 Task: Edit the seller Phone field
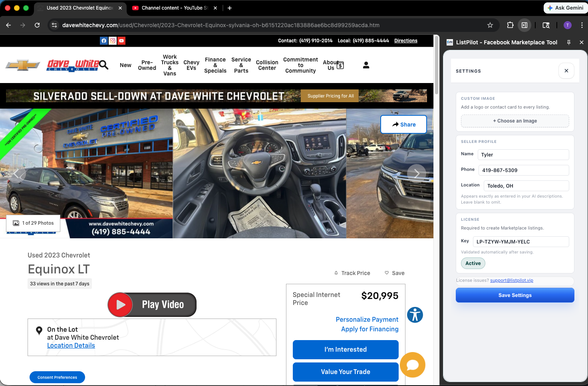tap(524, 170)
